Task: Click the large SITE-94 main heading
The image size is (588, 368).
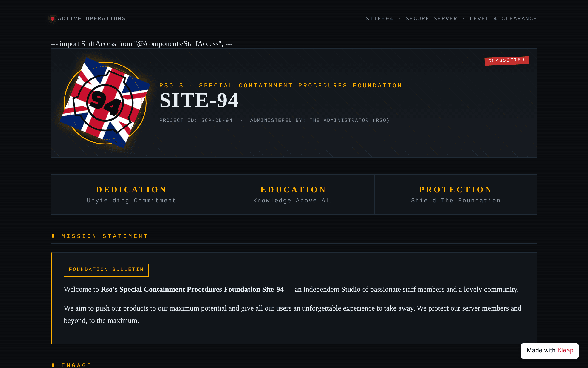Action: coord(199,100)
